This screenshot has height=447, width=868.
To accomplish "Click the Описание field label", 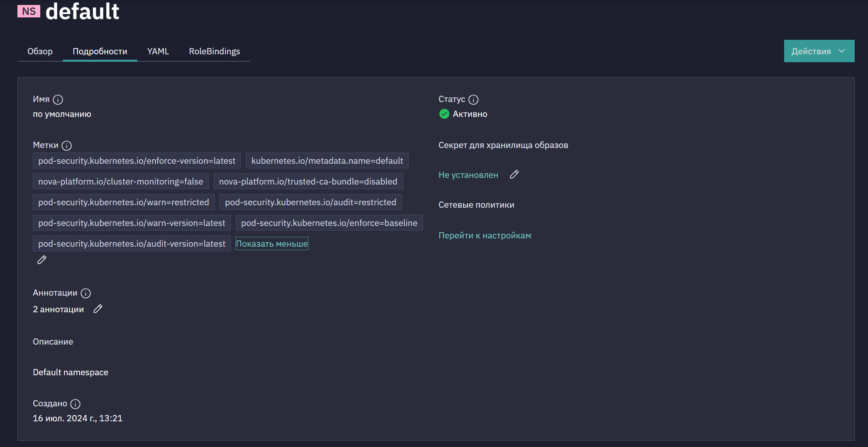I will coord(53,342).
